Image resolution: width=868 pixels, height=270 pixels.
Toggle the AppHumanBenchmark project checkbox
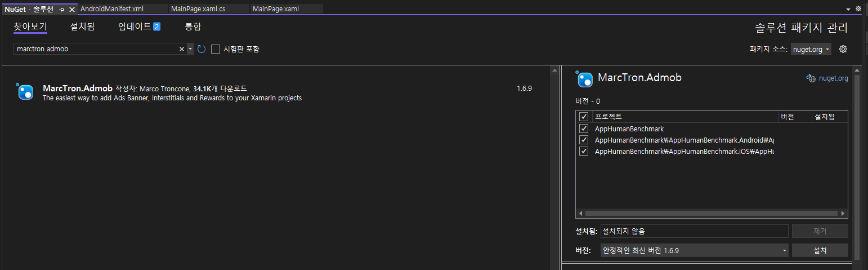click(584, 129)
